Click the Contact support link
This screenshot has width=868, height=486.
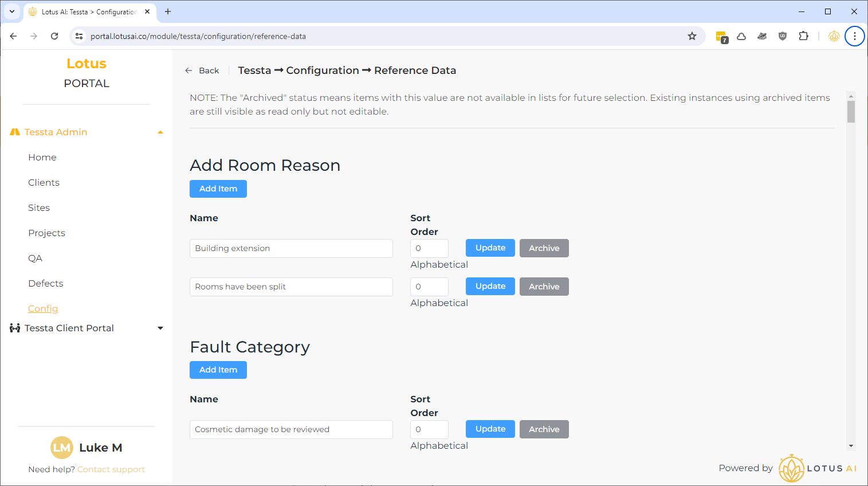click(x=111, y=469)
